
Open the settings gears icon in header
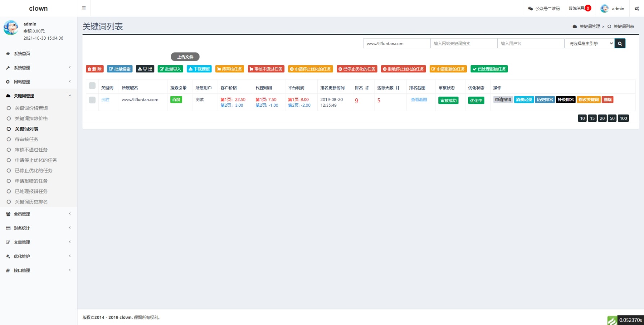click(x=636, y=9)
